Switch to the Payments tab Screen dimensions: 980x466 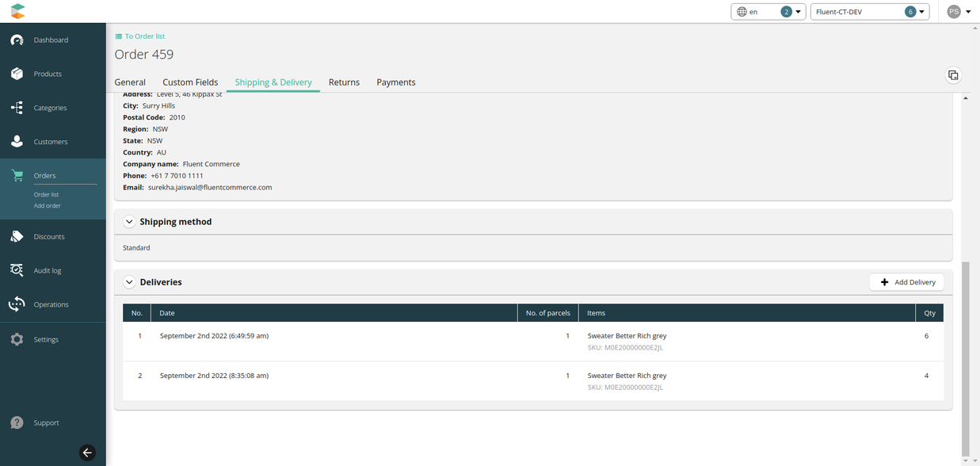pyautogui.click(x=395, y=82)
